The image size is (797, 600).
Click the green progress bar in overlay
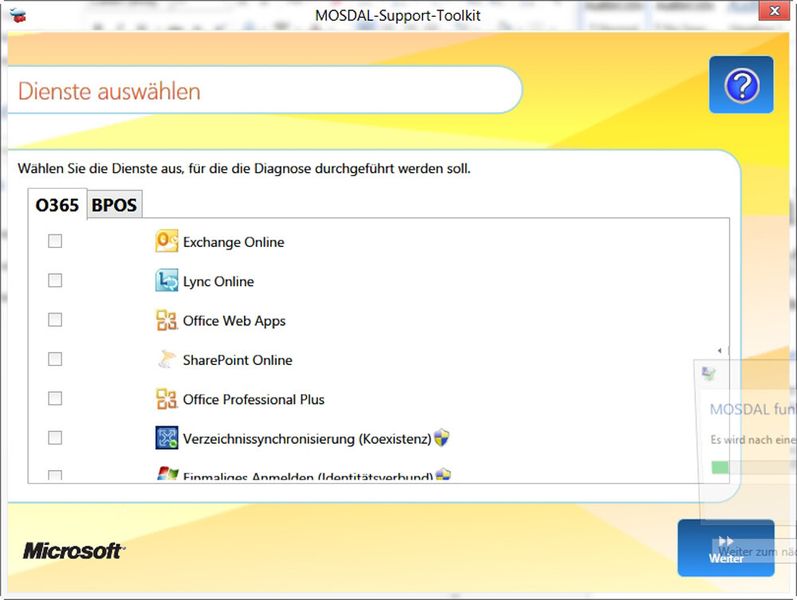pos(720,467)
